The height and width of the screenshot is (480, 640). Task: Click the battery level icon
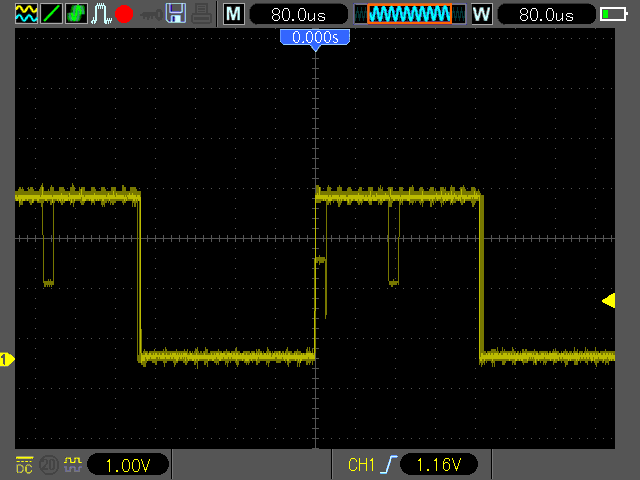tap(614, 14)
